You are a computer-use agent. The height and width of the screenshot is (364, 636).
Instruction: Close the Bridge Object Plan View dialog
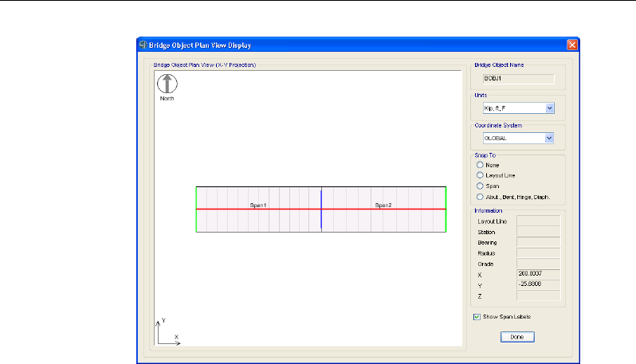coord(571,45)
